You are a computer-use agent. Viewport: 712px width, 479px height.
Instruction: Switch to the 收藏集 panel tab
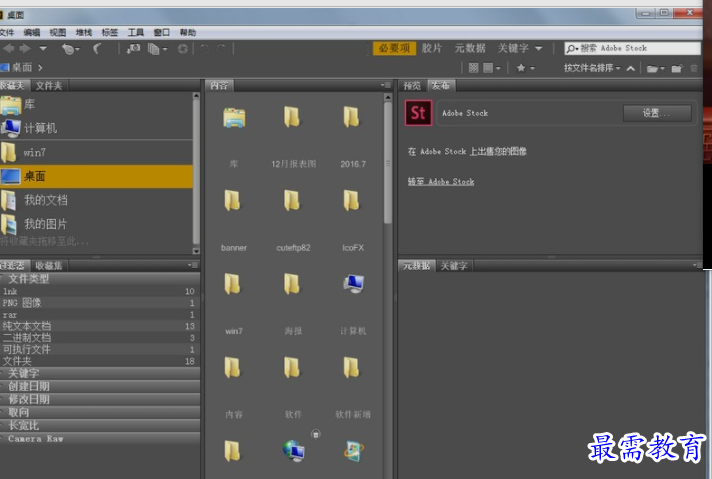click(x=49, y=266)
